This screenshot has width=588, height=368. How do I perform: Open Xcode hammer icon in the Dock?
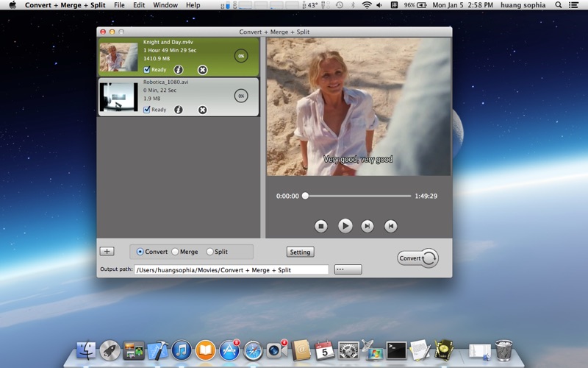tap(158, 350)
